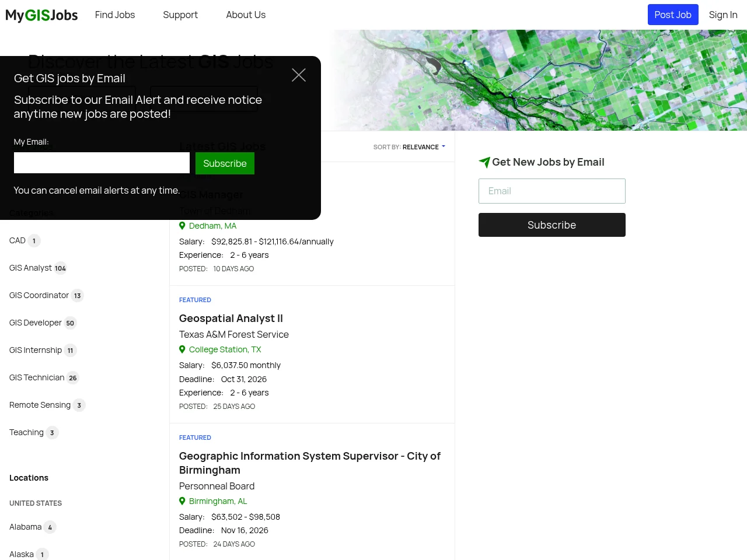747x560 pixels.
Task: Click the College Station location pin icon
Action: [182, 349]
